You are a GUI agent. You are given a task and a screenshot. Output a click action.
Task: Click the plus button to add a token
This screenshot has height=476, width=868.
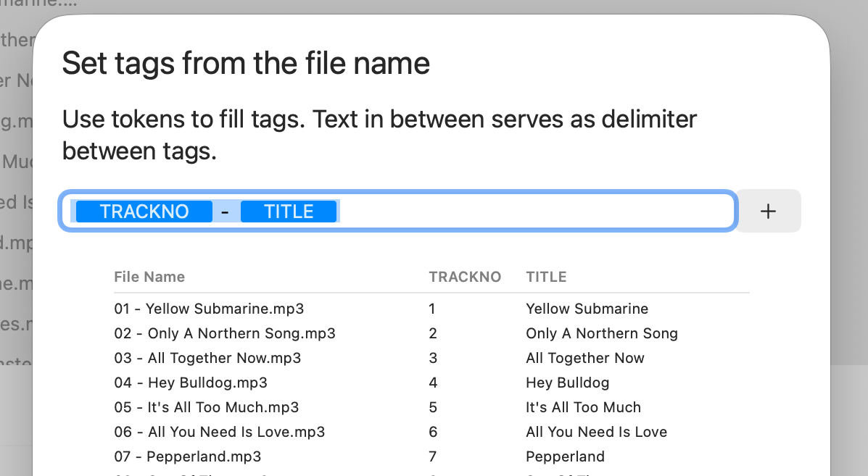(x=769, y=211)
